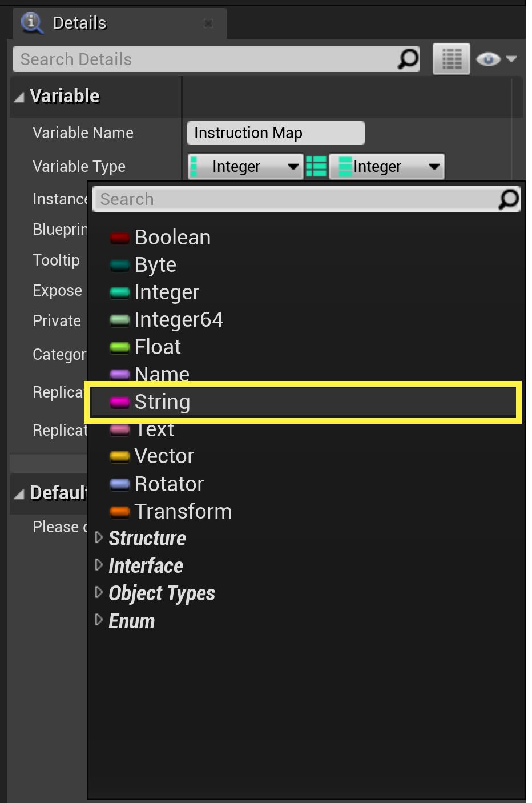Click the map container icon between type dropdowns
Screen dimensions: 532x803
click(x=317, y=166)
